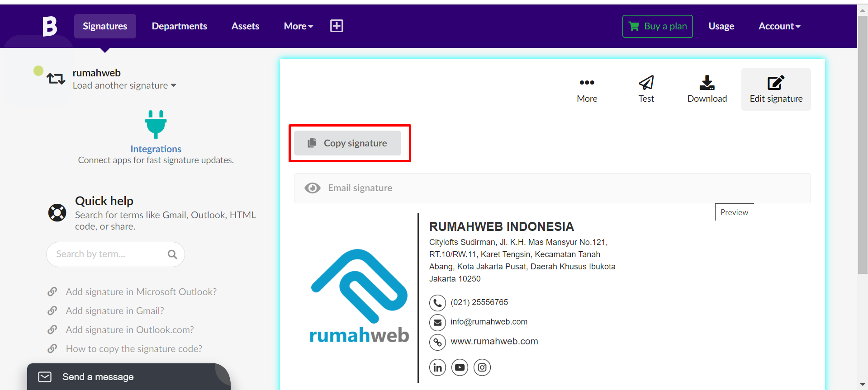868x390 pixels.
Task: Click the phone icon in signature
Action: pos(437,303)
